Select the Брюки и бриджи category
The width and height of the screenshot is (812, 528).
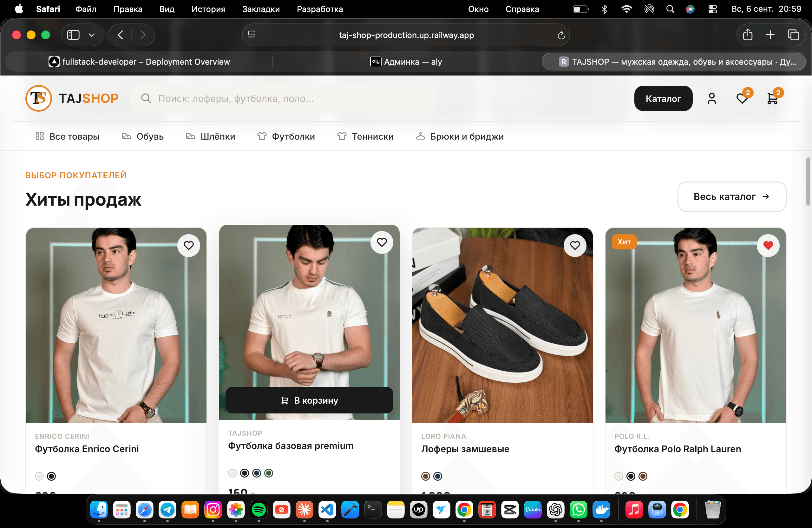(x=460, y=136)
